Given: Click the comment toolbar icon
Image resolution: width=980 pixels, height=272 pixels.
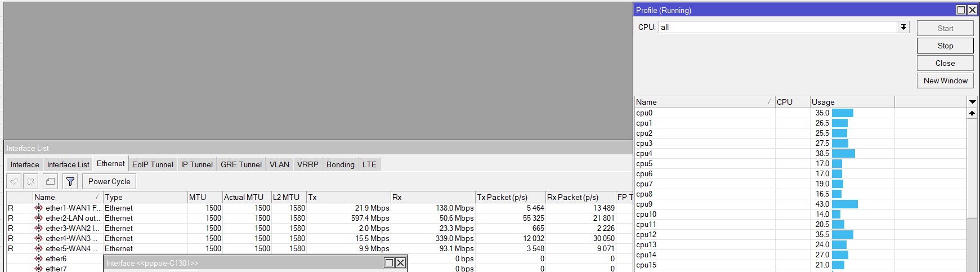Looking at the screenshot, I should (x=50, y=181).
